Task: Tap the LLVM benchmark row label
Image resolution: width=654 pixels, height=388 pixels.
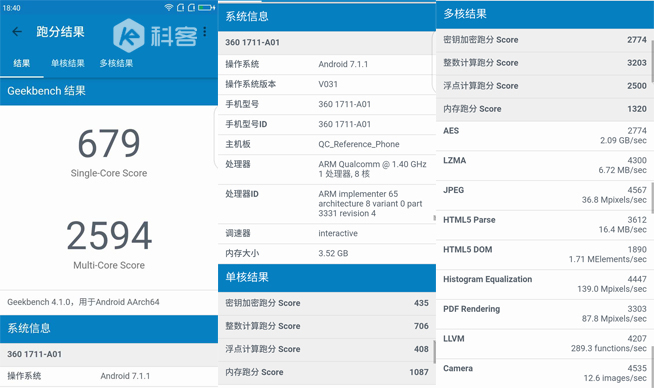Action: pos(453,338)
